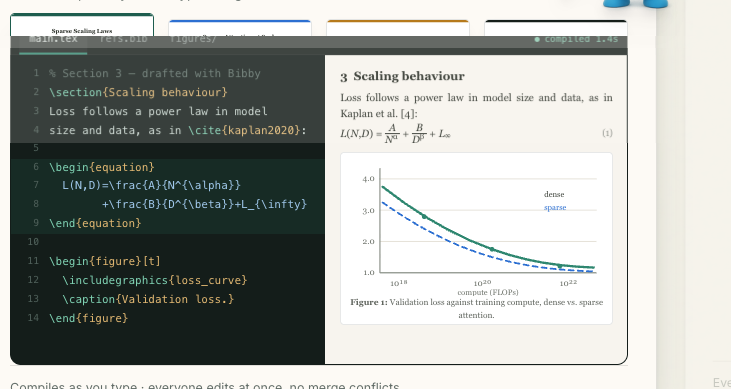Click the 'compute (FLOPs)' axis label

[x=488, y=292]
